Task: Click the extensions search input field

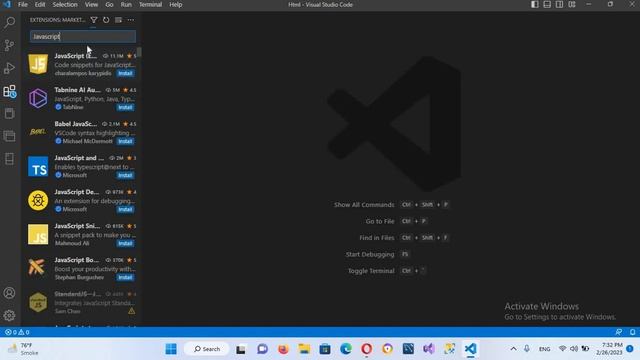Action: [83, 37]
